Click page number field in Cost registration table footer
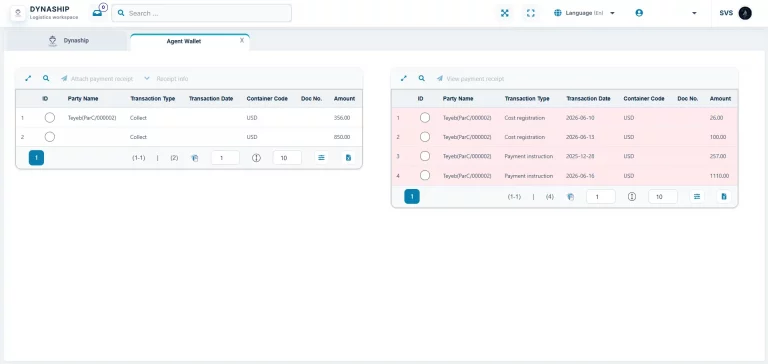This screenshot has width=768, height=364. (x=601, y=196)
